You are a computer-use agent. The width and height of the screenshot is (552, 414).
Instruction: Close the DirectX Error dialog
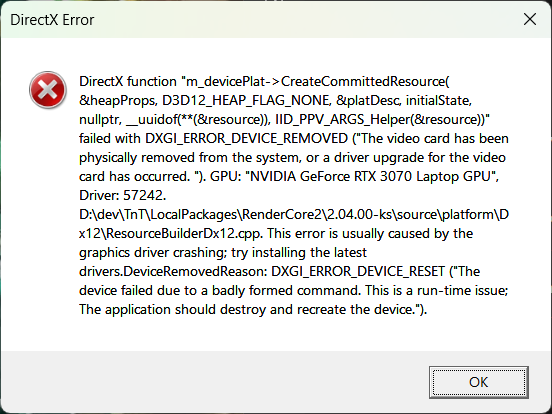(529, 19)
